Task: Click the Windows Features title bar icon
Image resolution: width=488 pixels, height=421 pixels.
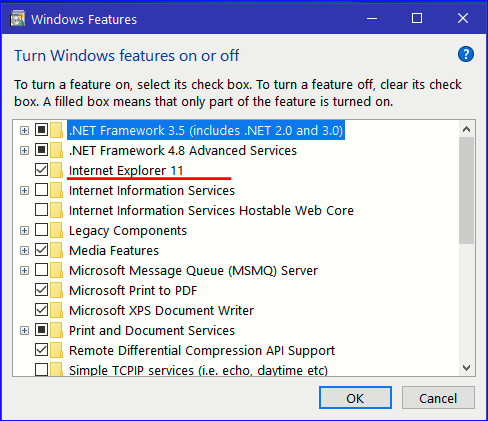Action: tap(17, 18)
